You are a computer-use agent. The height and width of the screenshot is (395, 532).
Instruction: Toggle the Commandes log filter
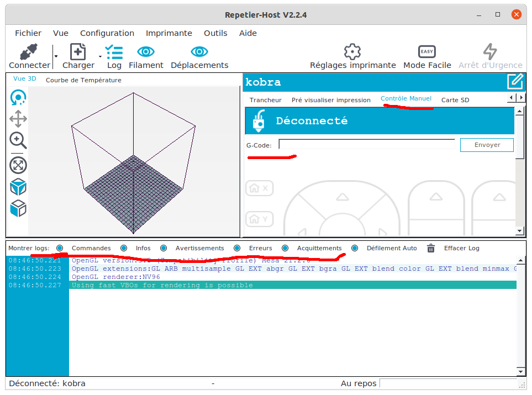click(60, 248)
